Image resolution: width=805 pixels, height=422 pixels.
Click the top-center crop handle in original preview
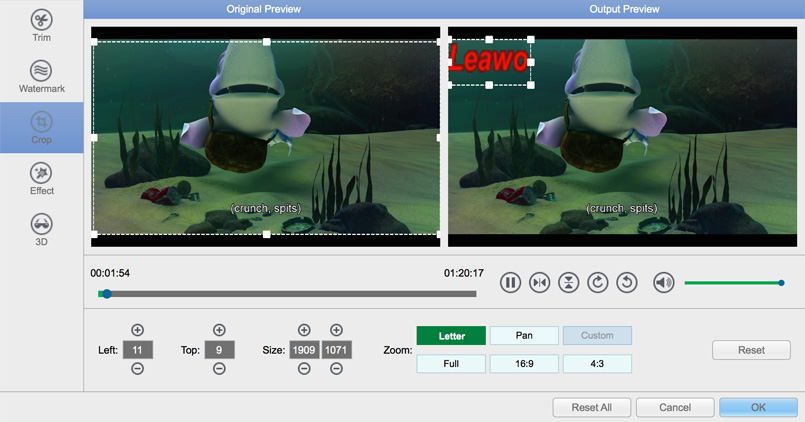point(266,42)
